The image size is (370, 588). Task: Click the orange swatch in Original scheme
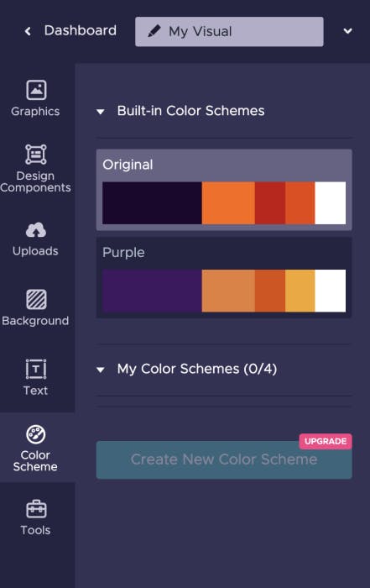228,203
